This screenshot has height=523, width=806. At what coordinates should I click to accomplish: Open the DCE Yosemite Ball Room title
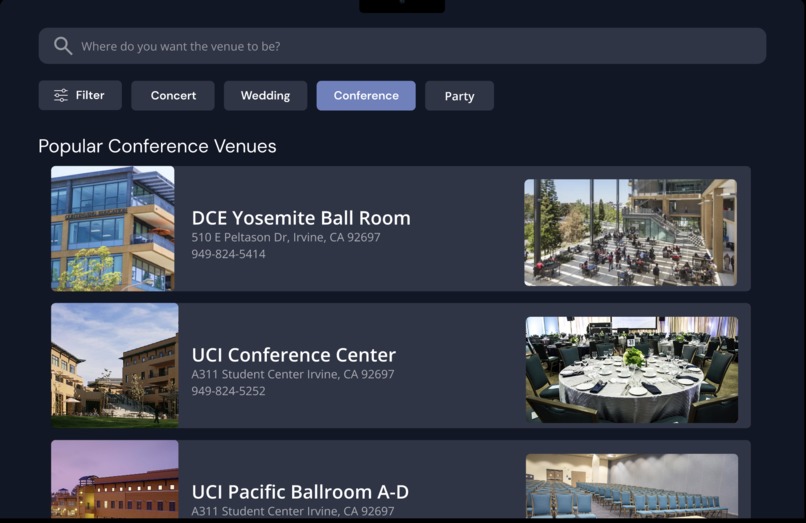301,218
